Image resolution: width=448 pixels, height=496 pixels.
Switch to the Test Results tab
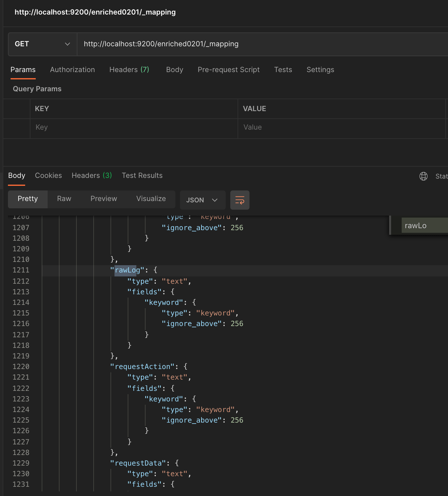click(142, 176)
